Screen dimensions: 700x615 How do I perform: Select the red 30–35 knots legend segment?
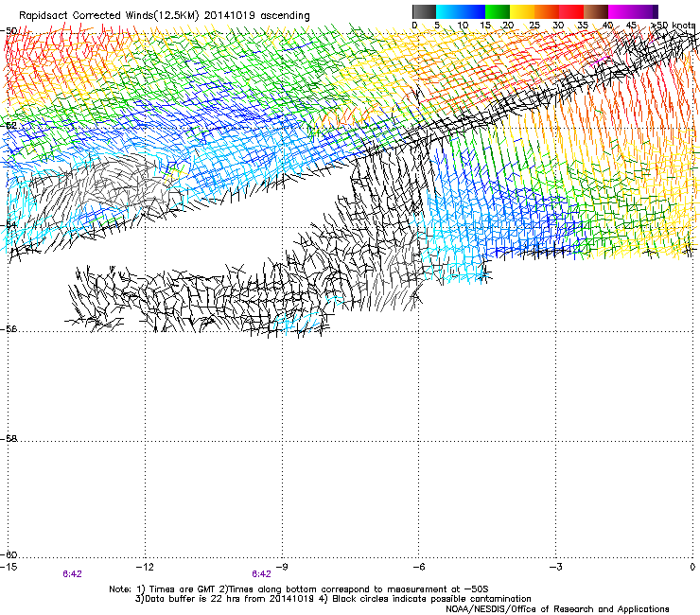tap(571, 11)
